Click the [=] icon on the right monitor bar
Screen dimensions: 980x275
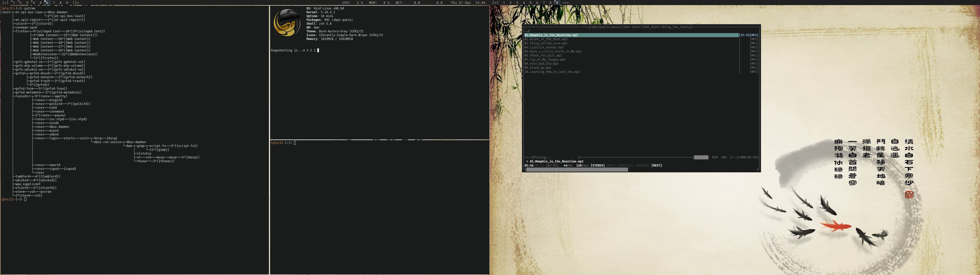495,3
